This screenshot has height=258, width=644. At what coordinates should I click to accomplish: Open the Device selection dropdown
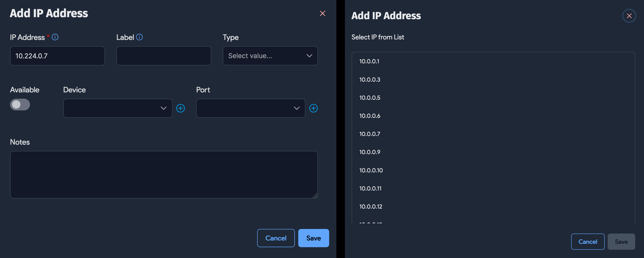coord(118,108)
